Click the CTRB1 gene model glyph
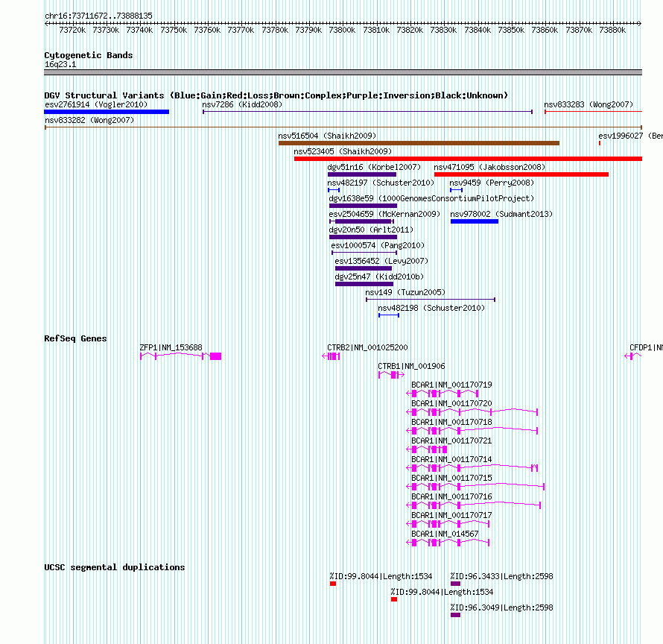Screen dimensions: 663x644 tap(392, 375)
